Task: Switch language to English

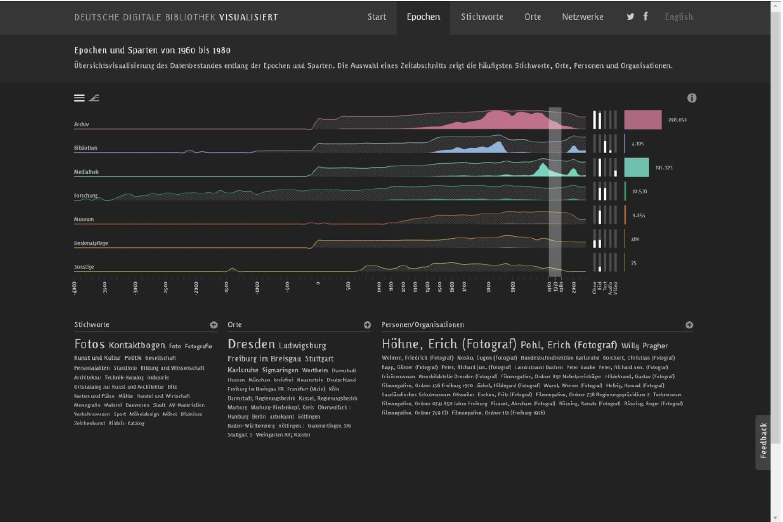Action: coord(678,17)
